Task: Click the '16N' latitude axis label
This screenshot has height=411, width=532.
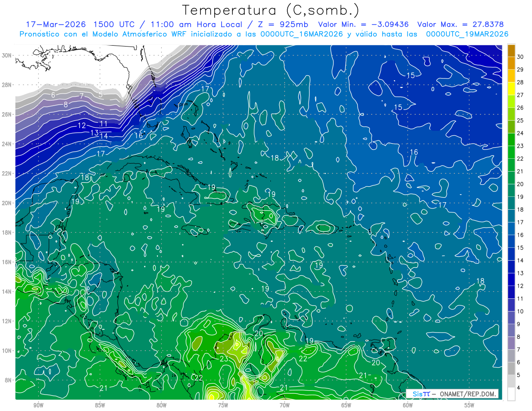Action: (7, 262)
